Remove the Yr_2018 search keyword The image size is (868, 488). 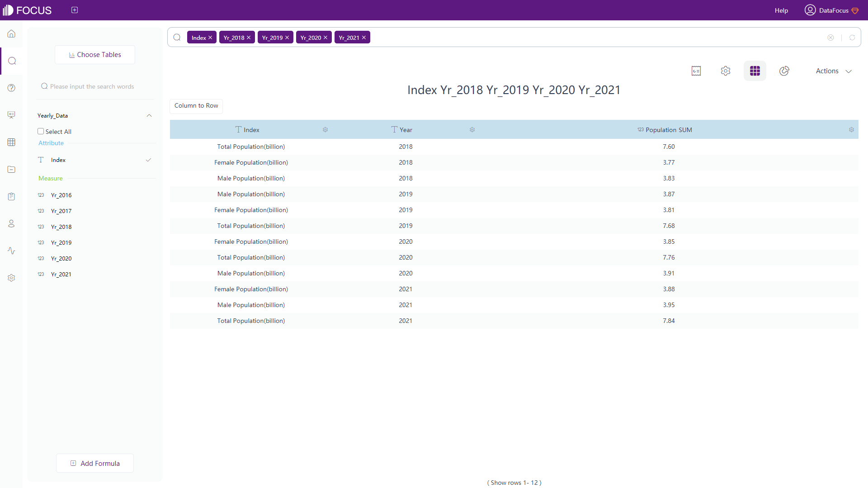(249, 38)
